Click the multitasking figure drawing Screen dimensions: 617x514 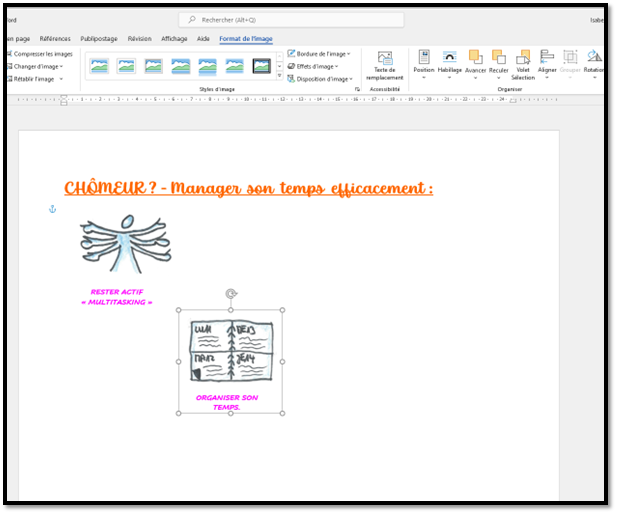126,244
